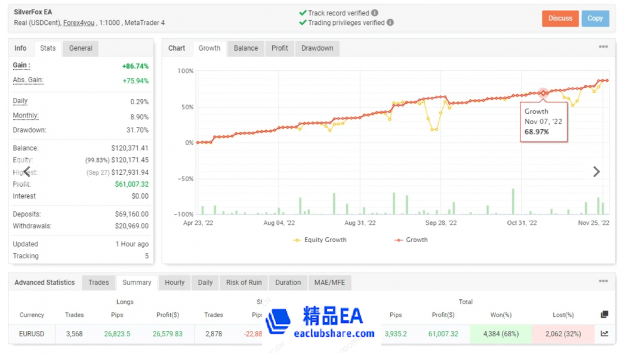
Task: Click the copy icon in the summary table header
Action: tap(605, 315)
